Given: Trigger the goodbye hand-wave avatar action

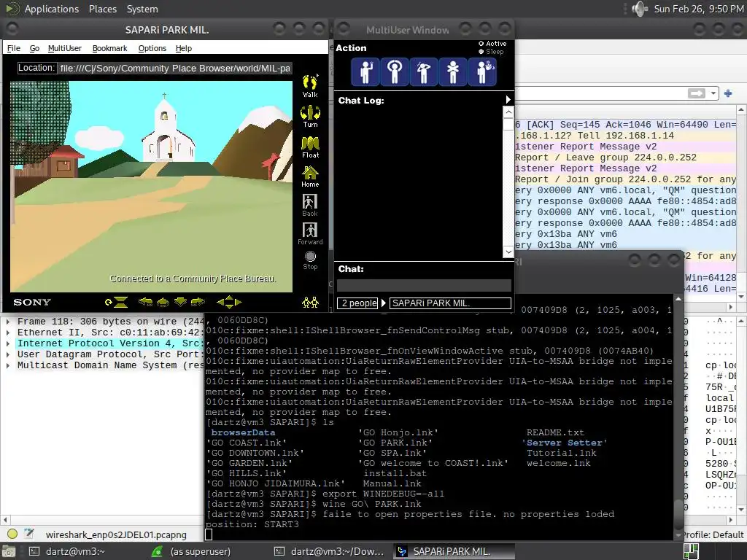Looking at the screenshot, I should pos(482,72).
